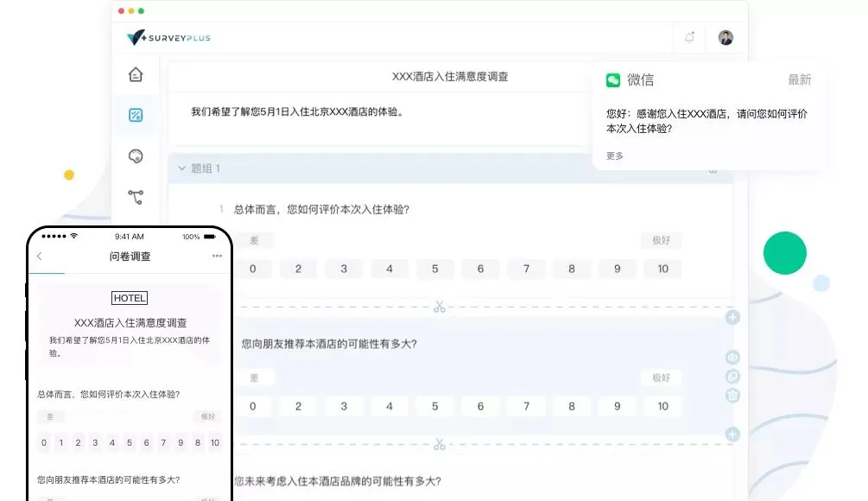Tap rating 1 on the phone's first scale

(61, 442)
